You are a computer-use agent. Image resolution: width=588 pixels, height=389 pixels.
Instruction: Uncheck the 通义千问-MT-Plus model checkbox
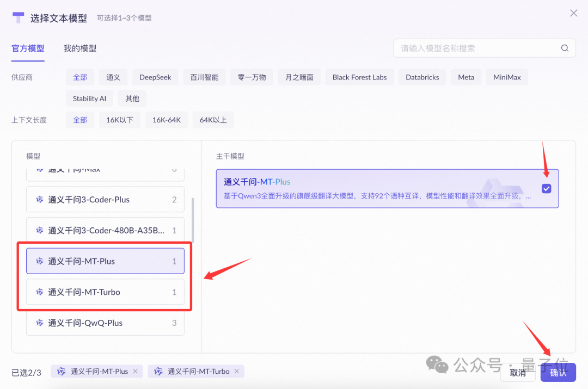[x=547, y=189]
